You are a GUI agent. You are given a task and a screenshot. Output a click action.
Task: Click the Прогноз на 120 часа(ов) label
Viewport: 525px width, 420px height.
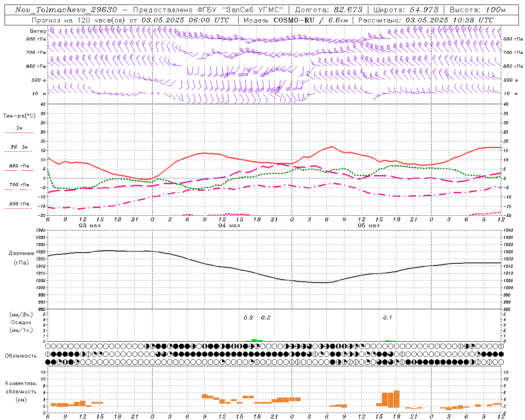[x=79, y=20]
